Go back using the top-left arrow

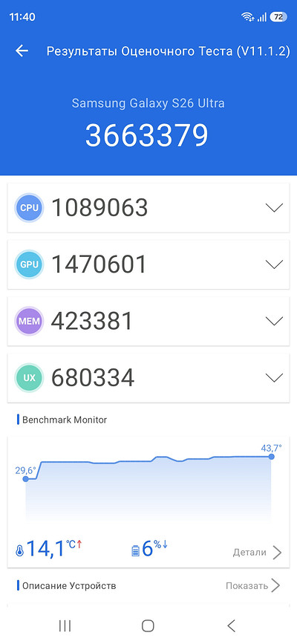[22, 51]
